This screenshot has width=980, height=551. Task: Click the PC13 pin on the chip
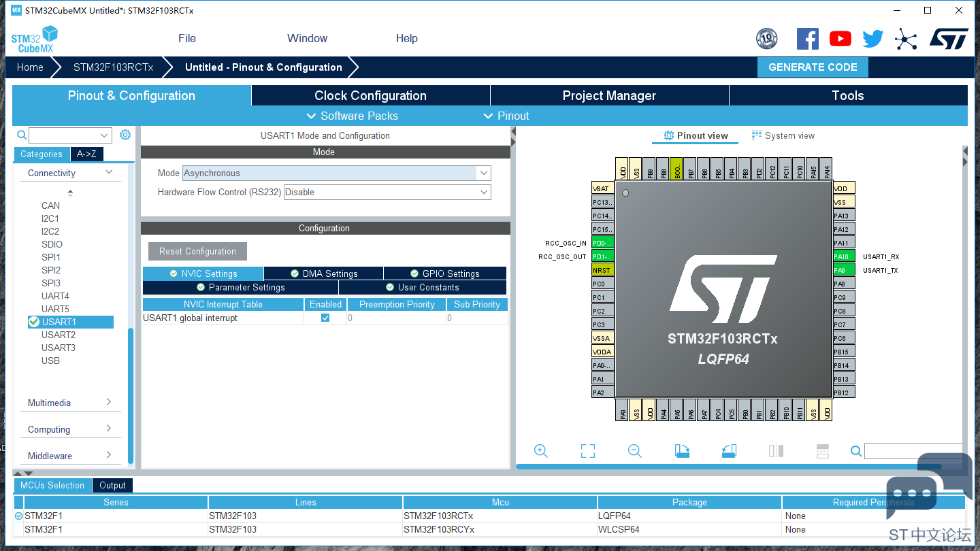click(x=603, y=202)
